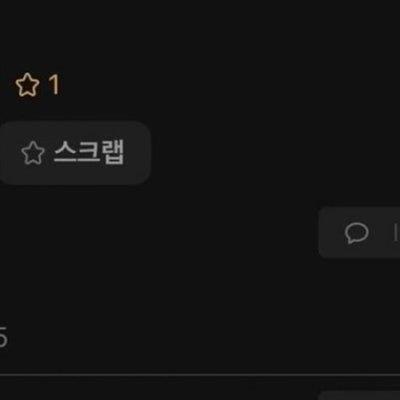Screen dimensions: 400x400
Task: Open comments via the speech bubble icon
Action: tap(356, 233)
